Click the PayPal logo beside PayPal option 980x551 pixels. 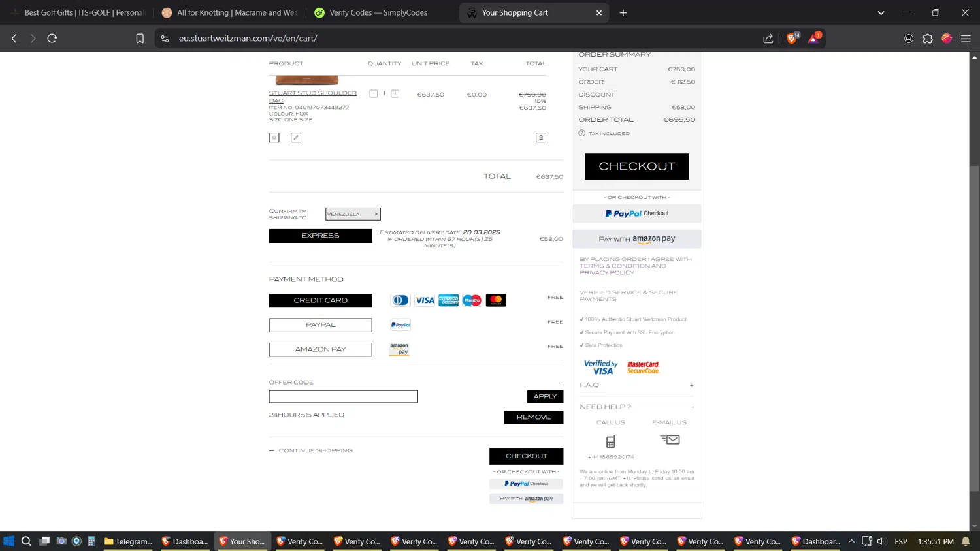click(x=400, y=324)
